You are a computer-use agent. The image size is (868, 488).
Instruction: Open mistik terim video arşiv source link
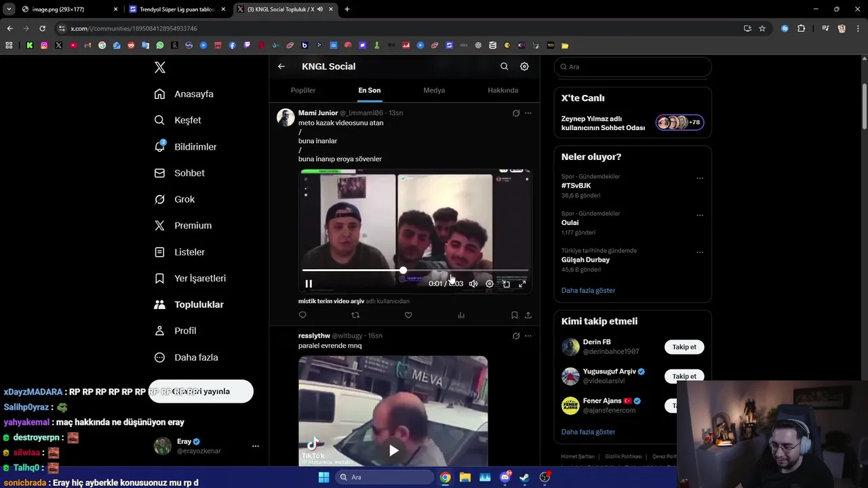[331, 301]
